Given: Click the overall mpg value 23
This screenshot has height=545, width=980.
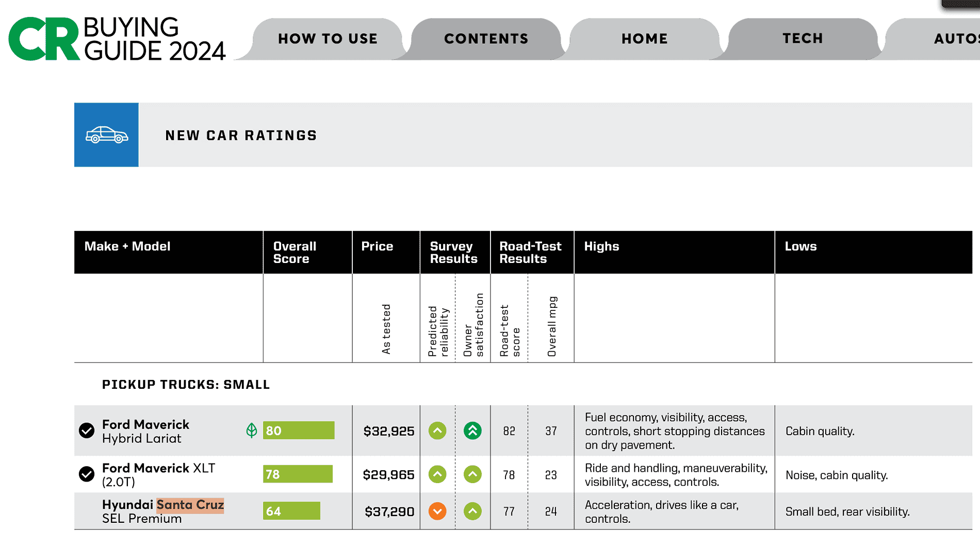Looking at the screenshot, I should 551,475.
